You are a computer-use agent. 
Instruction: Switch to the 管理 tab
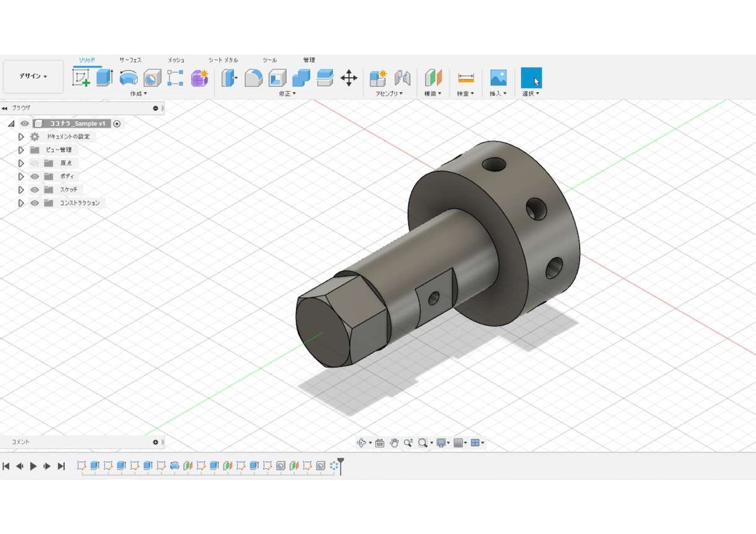(x=309, y=60)
